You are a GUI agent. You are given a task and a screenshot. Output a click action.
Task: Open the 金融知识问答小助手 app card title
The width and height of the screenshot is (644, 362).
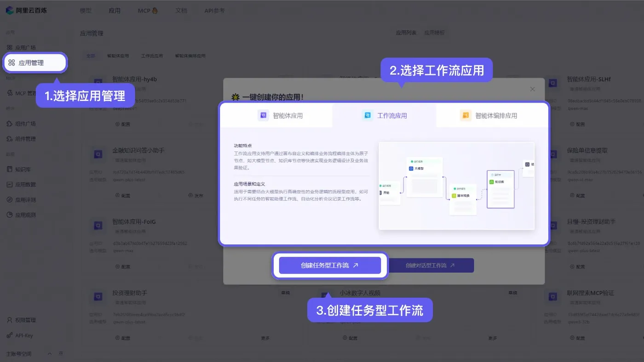[138, 150]
